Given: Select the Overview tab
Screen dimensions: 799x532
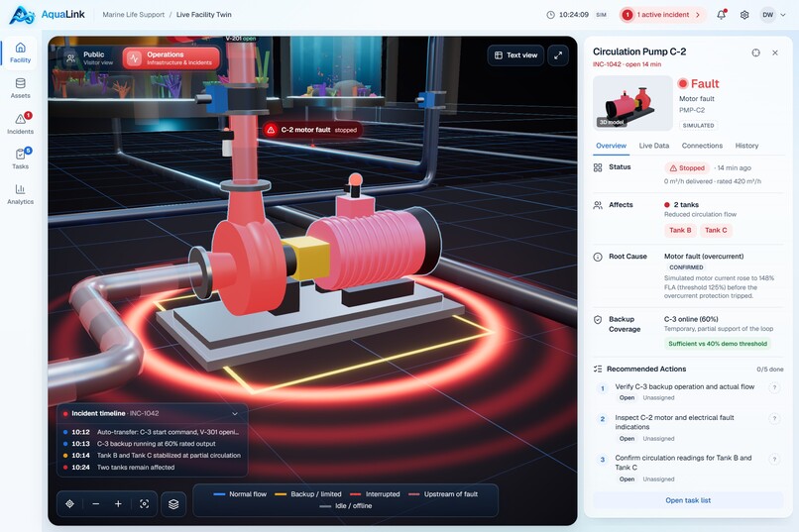Looking at the screenshot, I should (611, 146).
